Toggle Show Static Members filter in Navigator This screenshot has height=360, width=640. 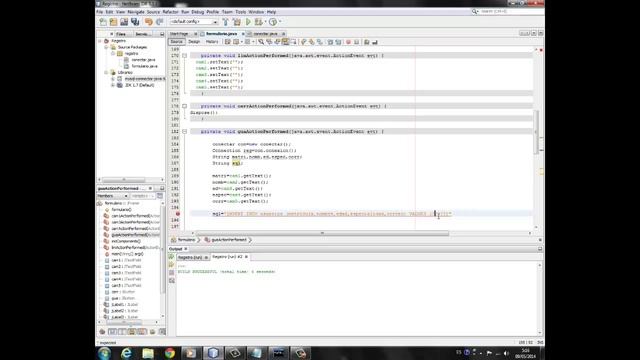(122, 332)
